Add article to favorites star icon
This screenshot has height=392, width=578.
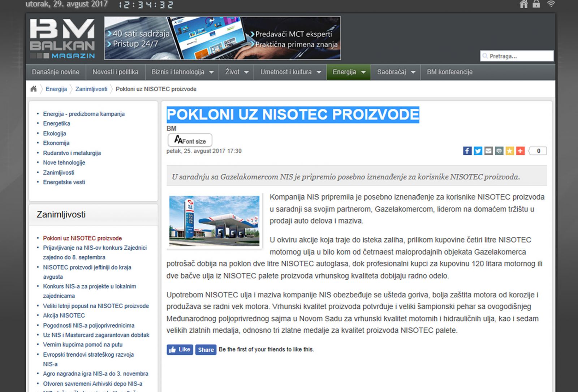(509, 151)
